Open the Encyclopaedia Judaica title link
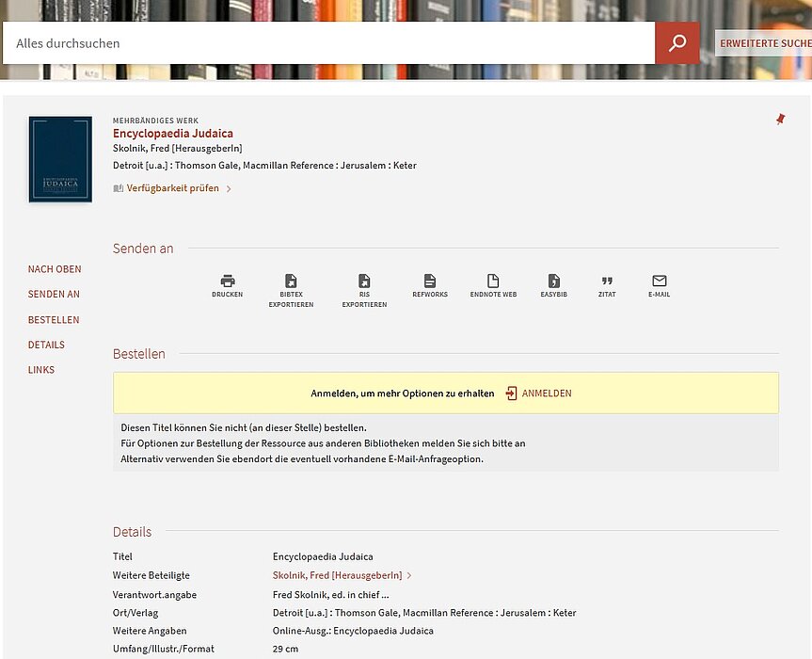 (x=173, y=134)
